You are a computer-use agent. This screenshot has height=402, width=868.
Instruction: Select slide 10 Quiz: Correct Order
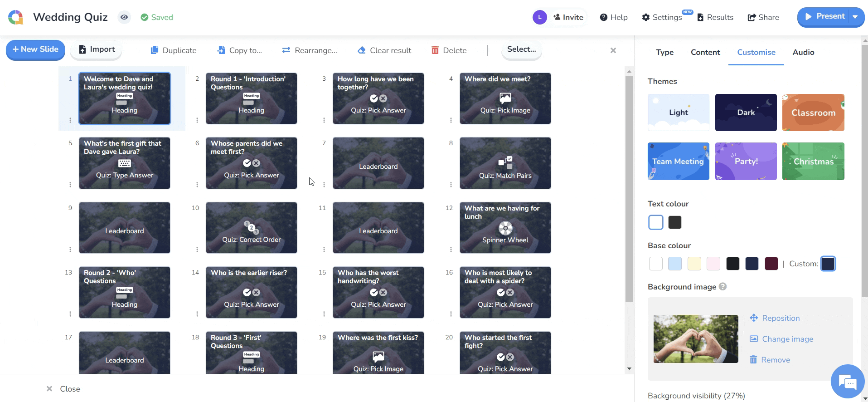coord(252,228)
